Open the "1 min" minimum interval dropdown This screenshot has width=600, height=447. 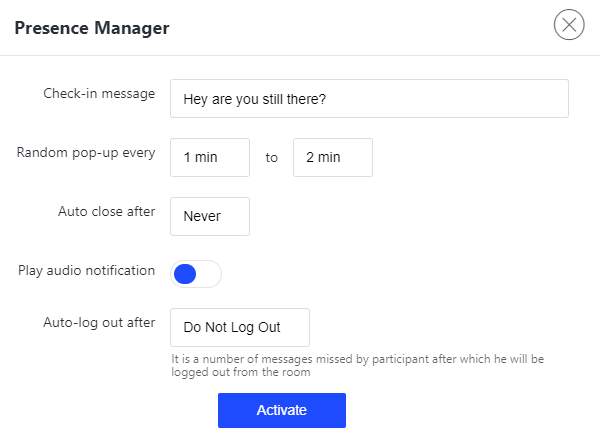click(x=210, y=158)
